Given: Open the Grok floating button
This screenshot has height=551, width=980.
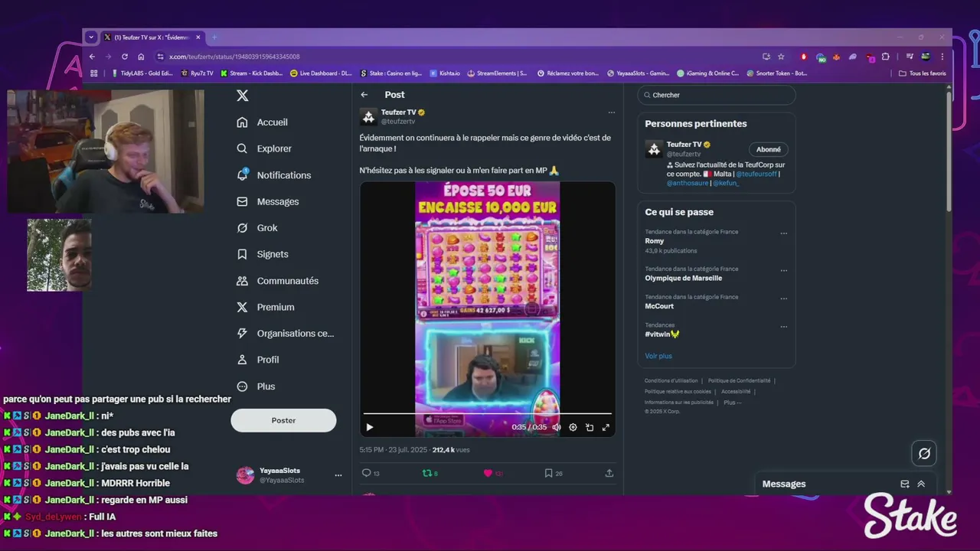Looking at the screenshot, I should coord(924,454).
